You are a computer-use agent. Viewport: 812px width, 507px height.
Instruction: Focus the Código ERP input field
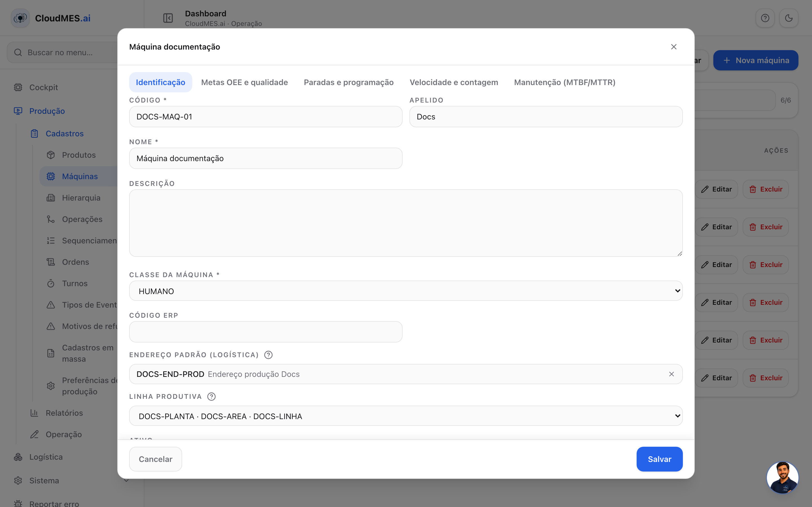coord(266,332)
